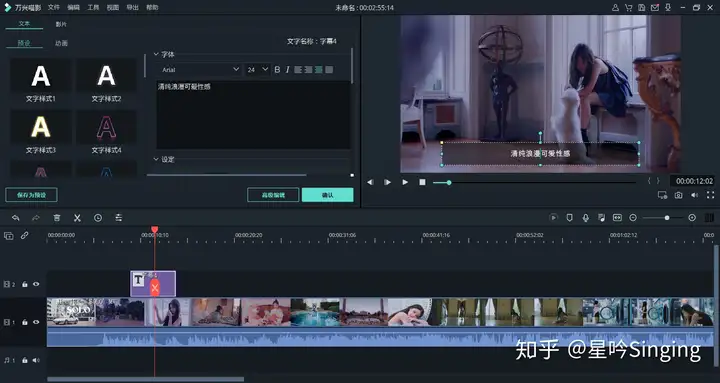Screen dimensions: 720x383
Task: Hide track 2 using the eye icon
Action: pos(36,284)
